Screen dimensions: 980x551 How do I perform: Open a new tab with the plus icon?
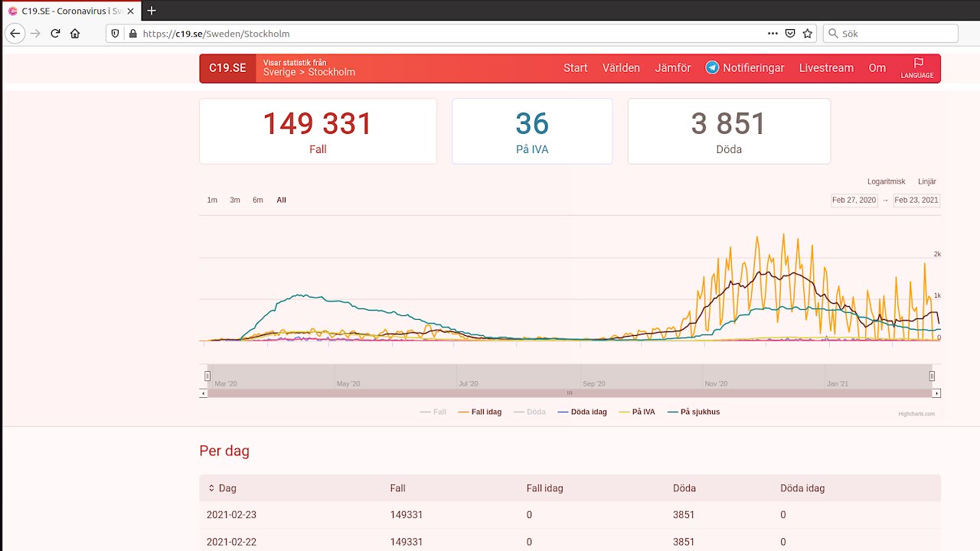152,11
